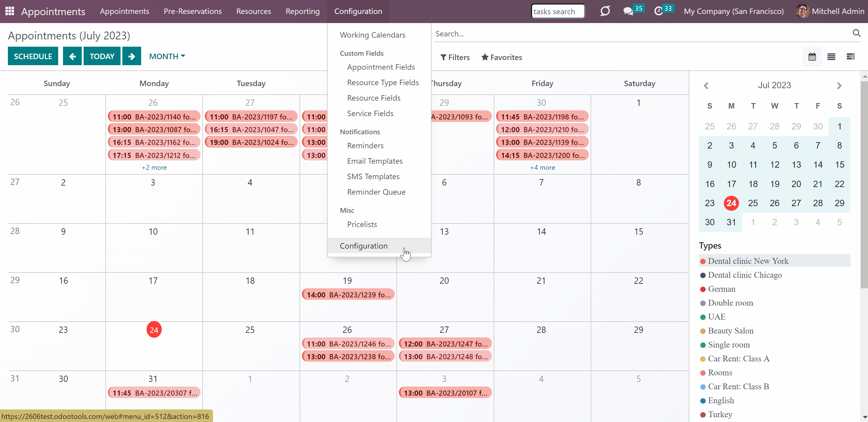Click the SCHEDULE button
This screenshot has width=868, height=422.
coord(33,56)
